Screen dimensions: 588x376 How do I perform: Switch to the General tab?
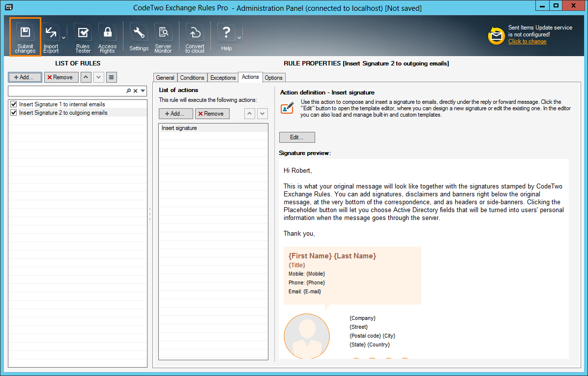click(x=165, y=78)
